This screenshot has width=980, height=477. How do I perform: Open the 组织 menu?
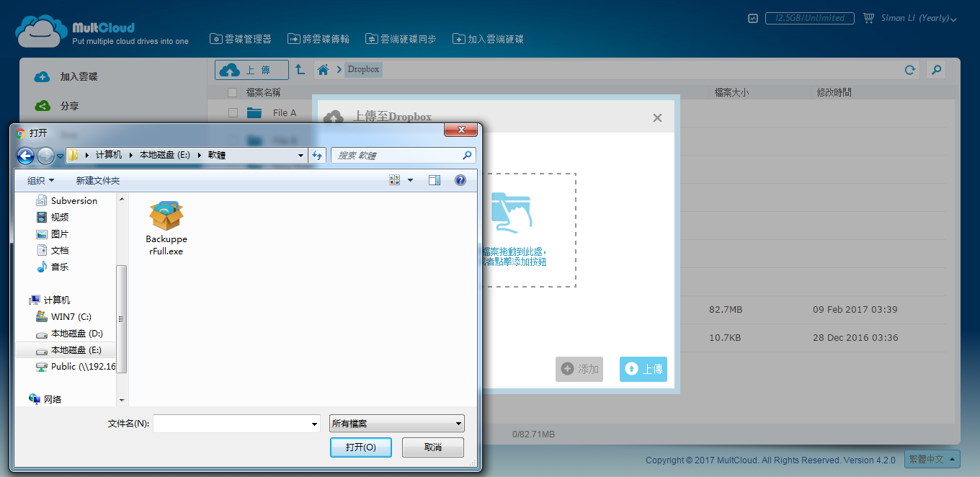[41, 180]
